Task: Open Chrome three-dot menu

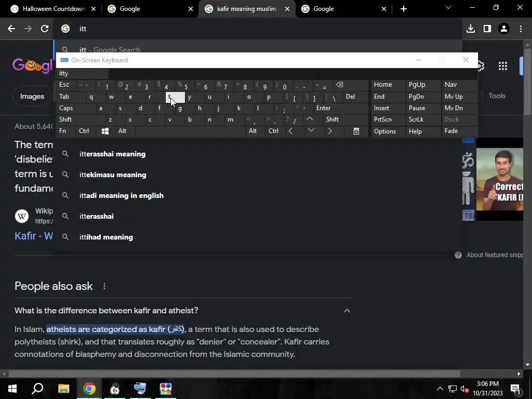Action: coord(521,29)
